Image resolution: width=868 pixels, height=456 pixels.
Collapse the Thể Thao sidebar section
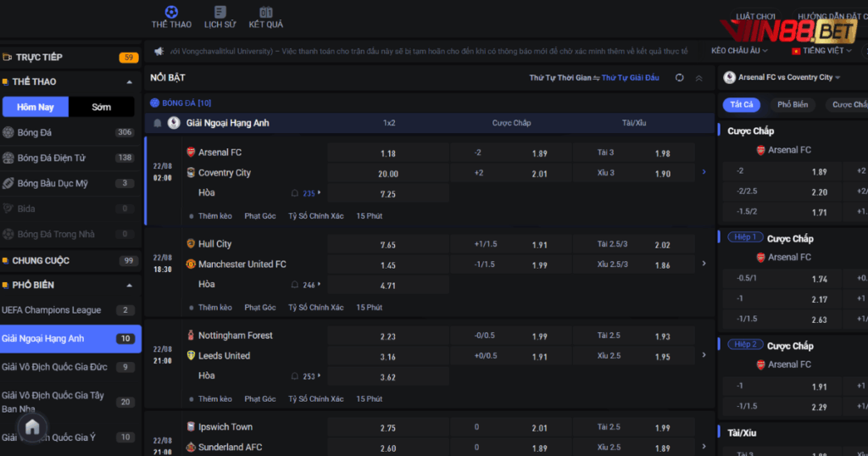(130, 82)
